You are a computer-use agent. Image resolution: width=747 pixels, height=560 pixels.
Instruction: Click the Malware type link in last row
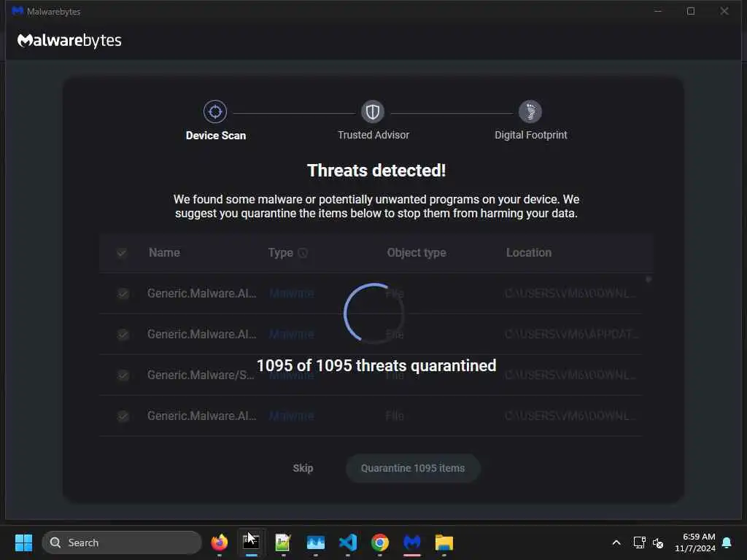[292, 416]
